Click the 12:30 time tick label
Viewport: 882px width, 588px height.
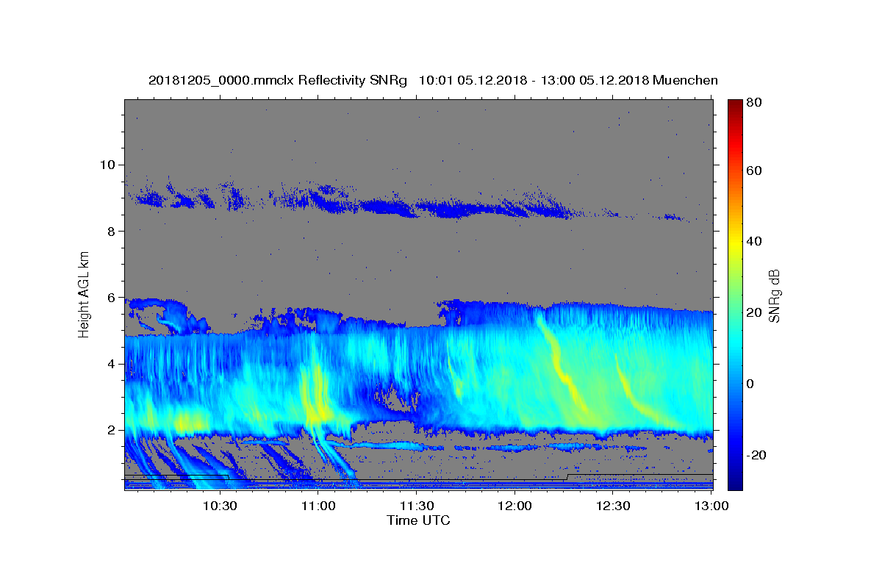coord(613,506)
